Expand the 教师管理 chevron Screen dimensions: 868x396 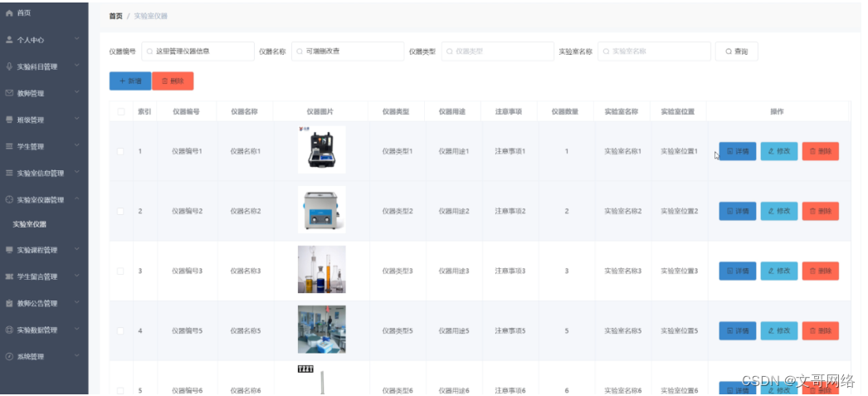click(77, 92)
